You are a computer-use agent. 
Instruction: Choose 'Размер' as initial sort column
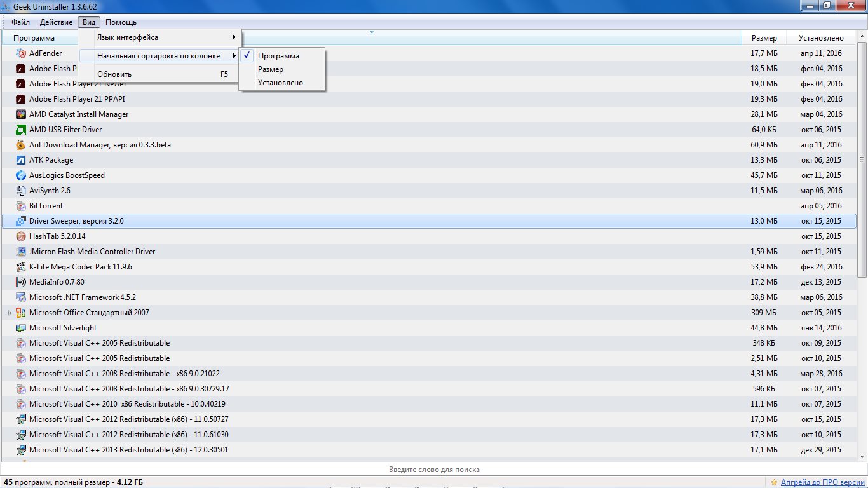pyautogui.click(x=271, y=69)
